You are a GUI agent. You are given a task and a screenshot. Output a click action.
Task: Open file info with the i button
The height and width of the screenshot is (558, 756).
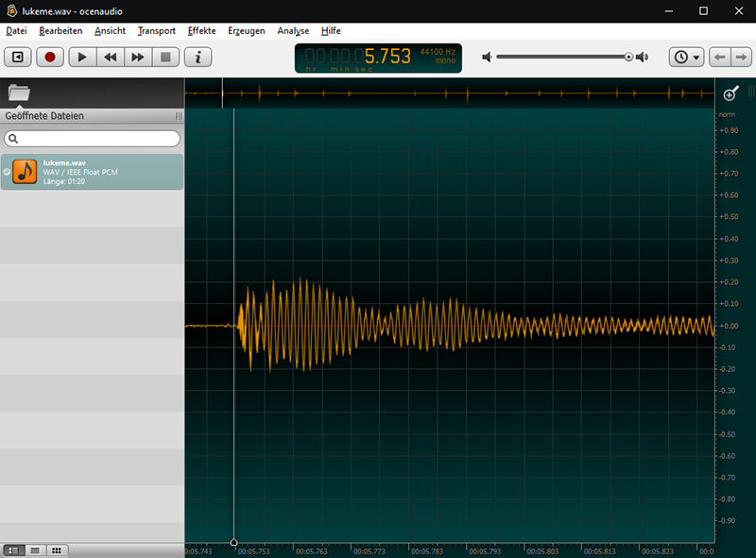click(198, 58)
